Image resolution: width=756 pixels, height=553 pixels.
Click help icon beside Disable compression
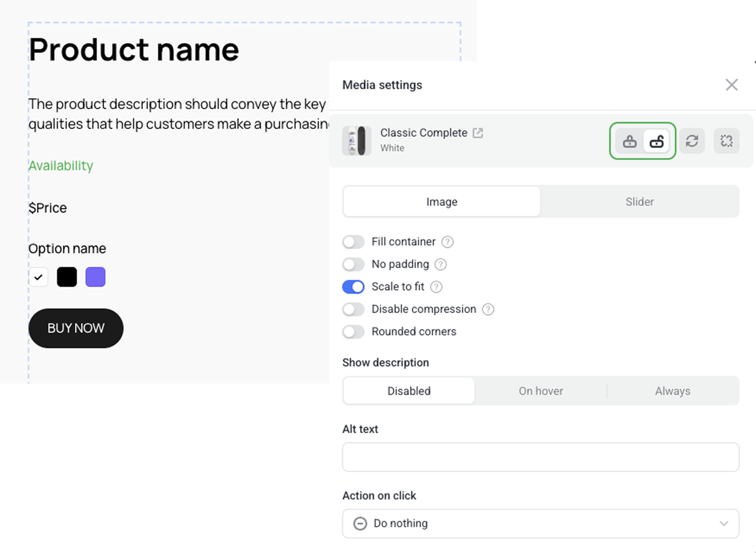point(488,309)
